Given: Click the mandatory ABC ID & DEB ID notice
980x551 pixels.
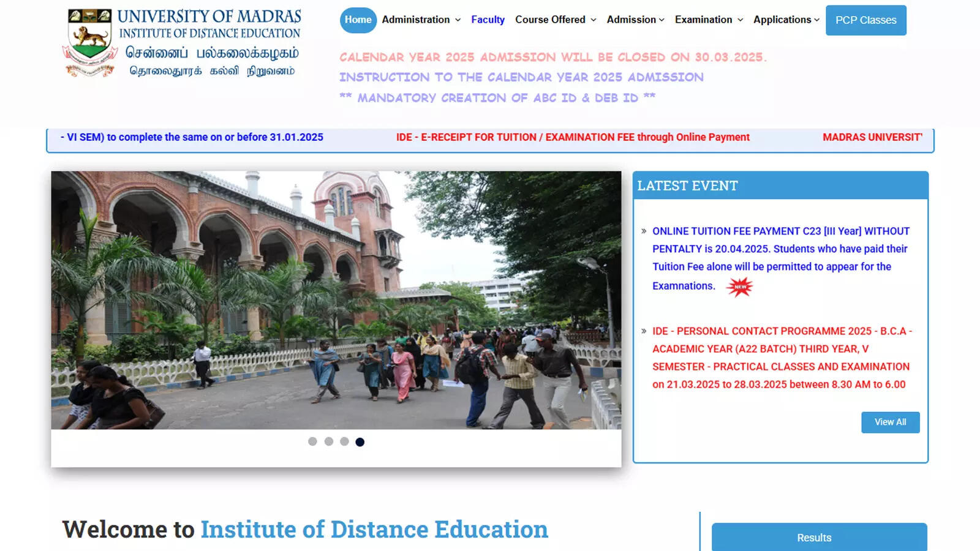Looking at the screenshot, I should pos(497,97).
